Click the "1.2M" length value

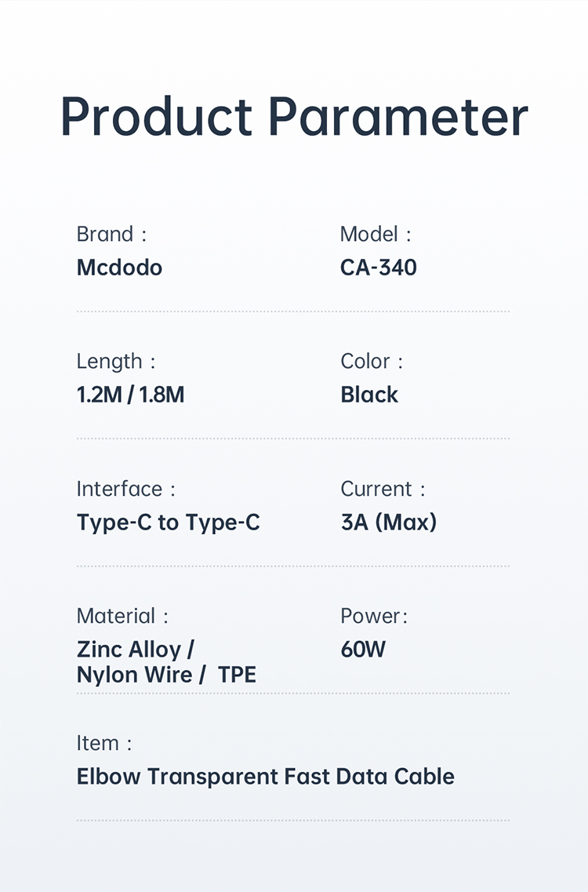[x=99, y=395]
